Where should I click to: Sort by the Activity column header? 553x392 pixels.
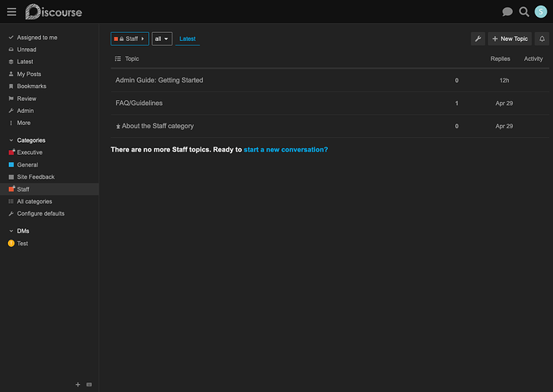(x=533, y=59)
